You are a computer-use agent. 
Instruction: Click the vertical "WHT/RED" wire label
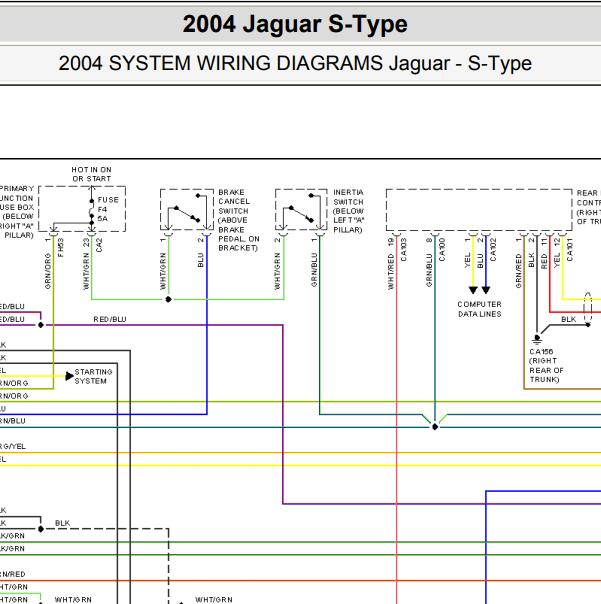tap(391, 271)
